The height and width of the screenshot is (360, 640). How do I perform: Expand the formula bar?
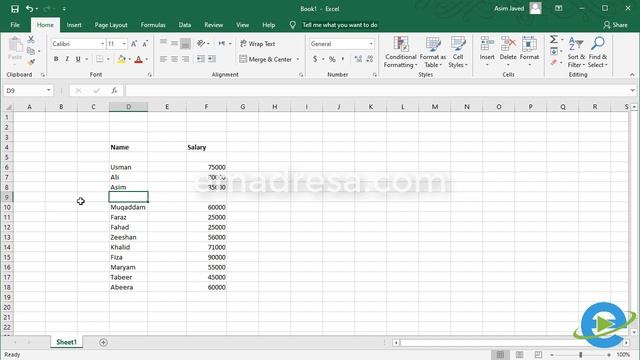[x=632, y=90]
